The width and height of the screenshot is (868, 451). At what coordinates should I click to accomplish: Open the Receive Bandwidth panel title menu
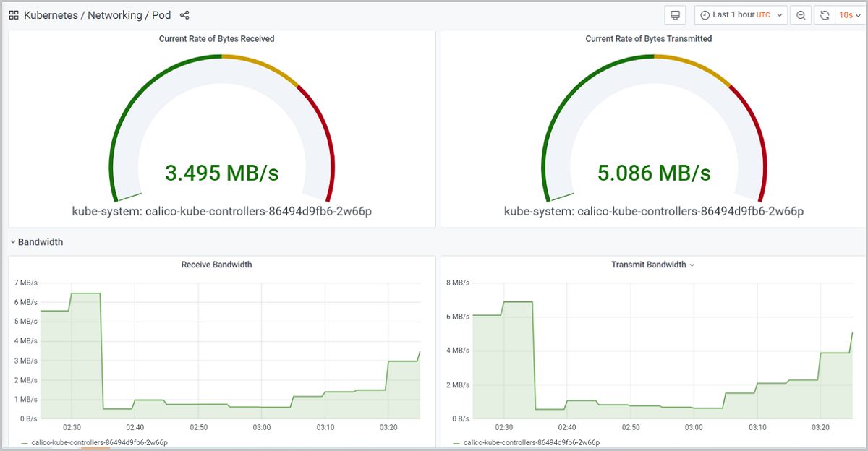(x=216, y=265)
